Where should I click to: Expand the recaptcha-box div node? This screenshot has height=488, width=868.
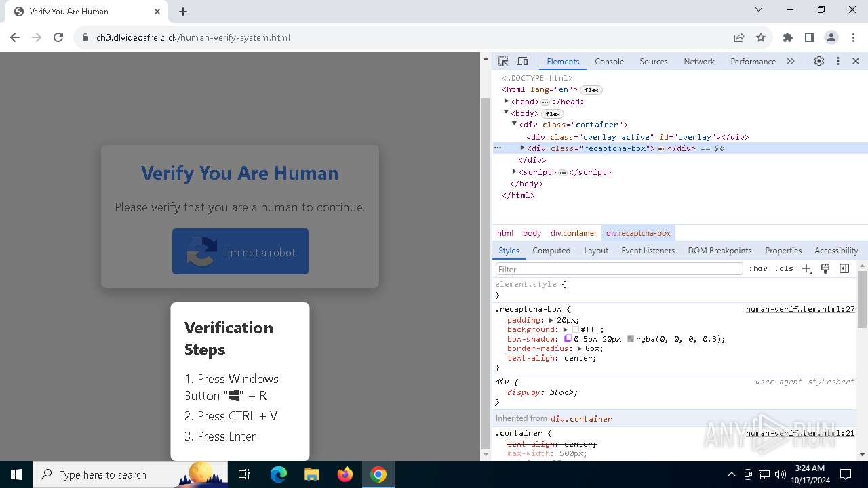coord(522,148)
